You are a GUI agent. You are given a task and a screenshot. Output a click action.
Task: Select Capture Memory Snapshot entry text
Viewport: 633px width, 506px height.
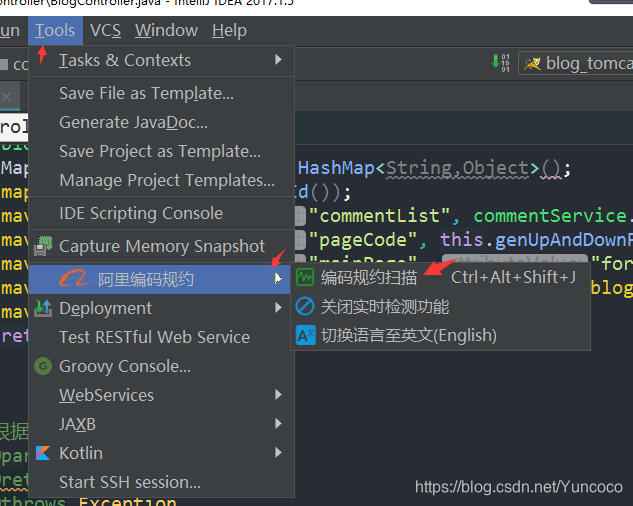click(162, 246)
